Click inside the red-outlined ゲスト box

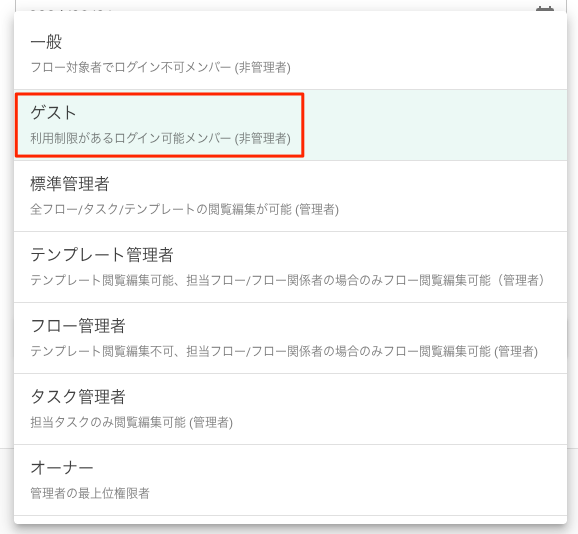(x=159, y=125)
